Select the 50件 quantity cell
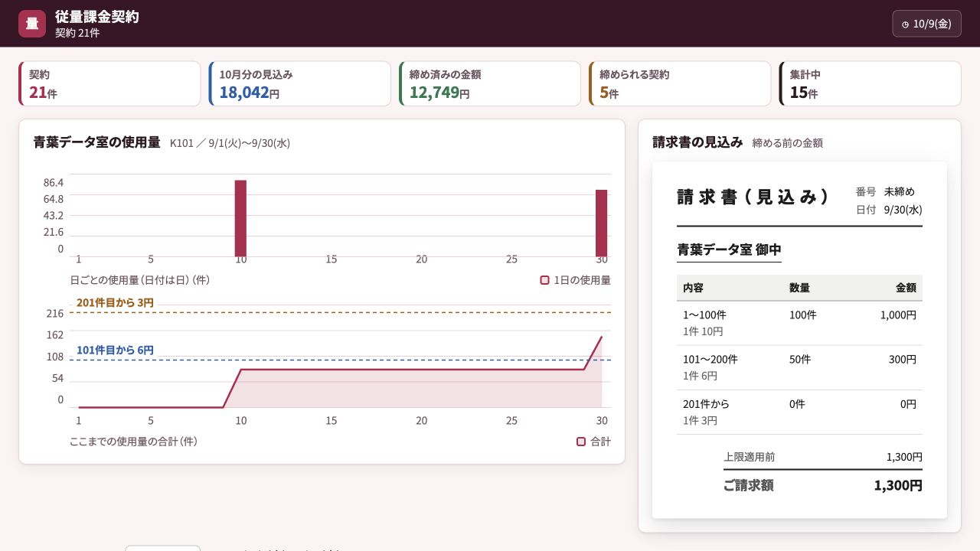The width and height of the screenshot is (980, 551). (800, 359)
